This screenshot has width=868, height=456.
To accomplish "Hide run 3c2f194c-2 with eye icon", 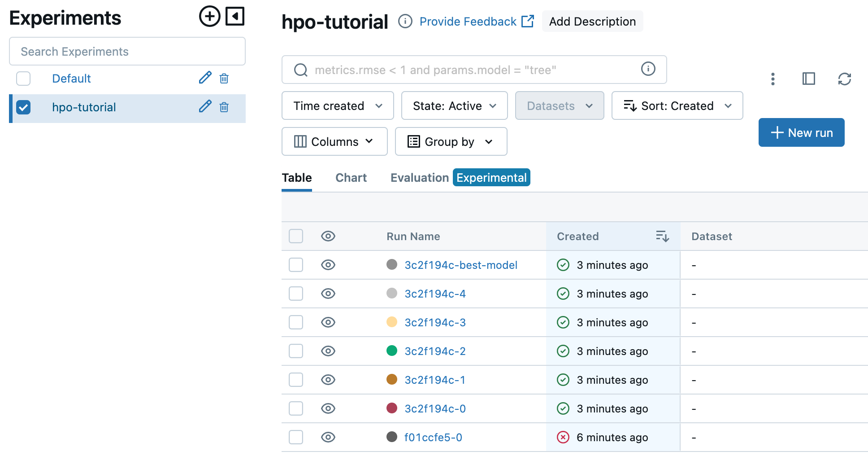I will [x=328, y=351].
